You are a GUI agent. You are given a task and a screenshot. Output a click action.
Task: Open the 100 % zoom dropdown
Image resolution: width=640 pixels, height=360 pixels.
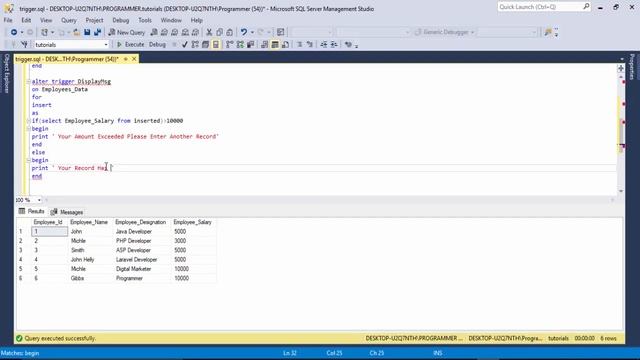(x=39, y=200)
